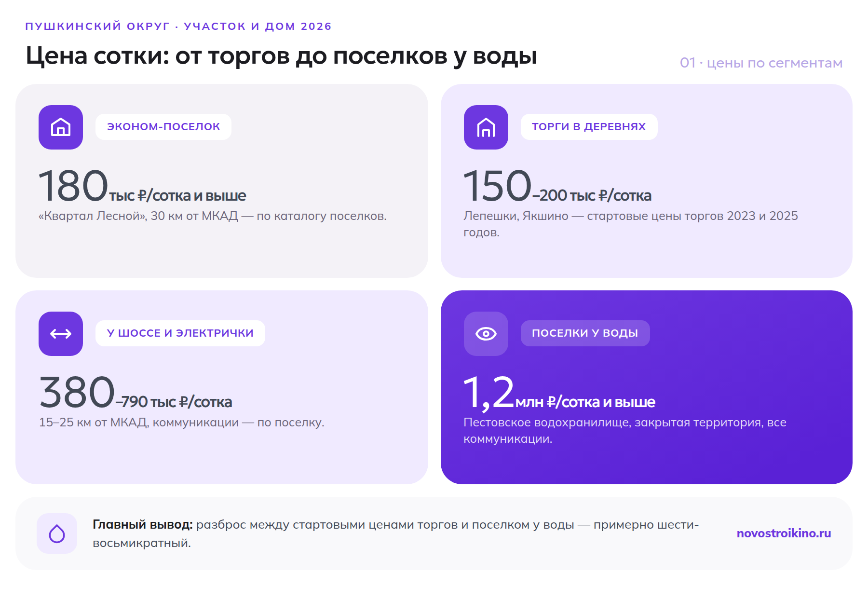Click the heading Цена сотки: от торгов до поселков у воды
The width and height of the screenshot is (868, 601).
coord(281,56)
